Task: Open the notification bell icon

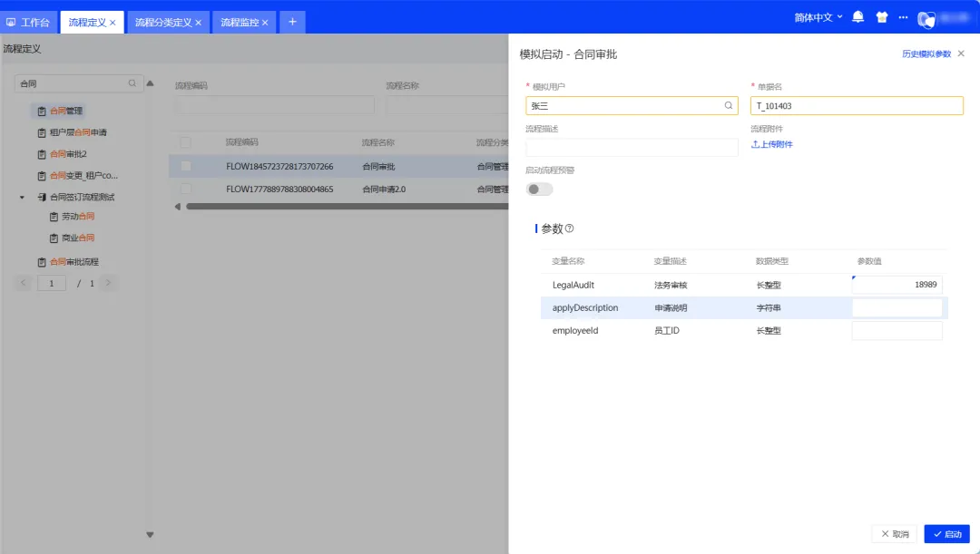Action: pos(858,17)
